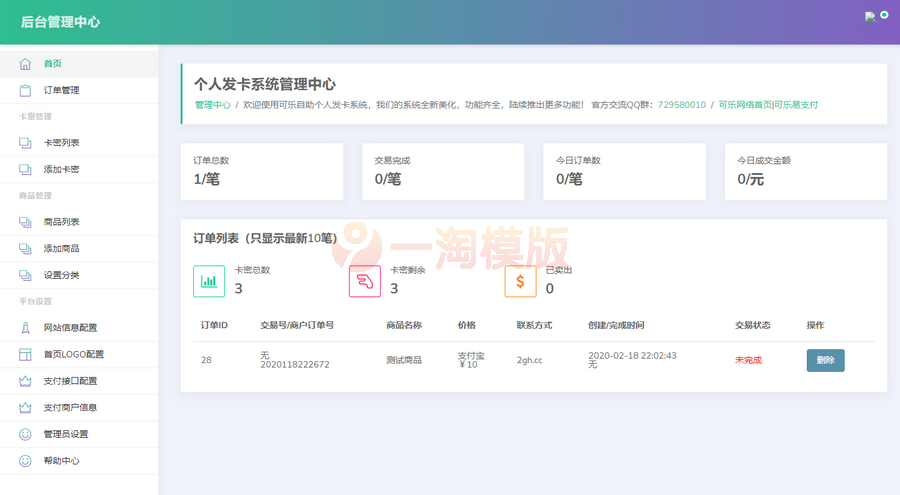This screenshot has width=900, height=495.
Task: Click the flask icon beside 网站信息配置
Action: pos(25,328)
